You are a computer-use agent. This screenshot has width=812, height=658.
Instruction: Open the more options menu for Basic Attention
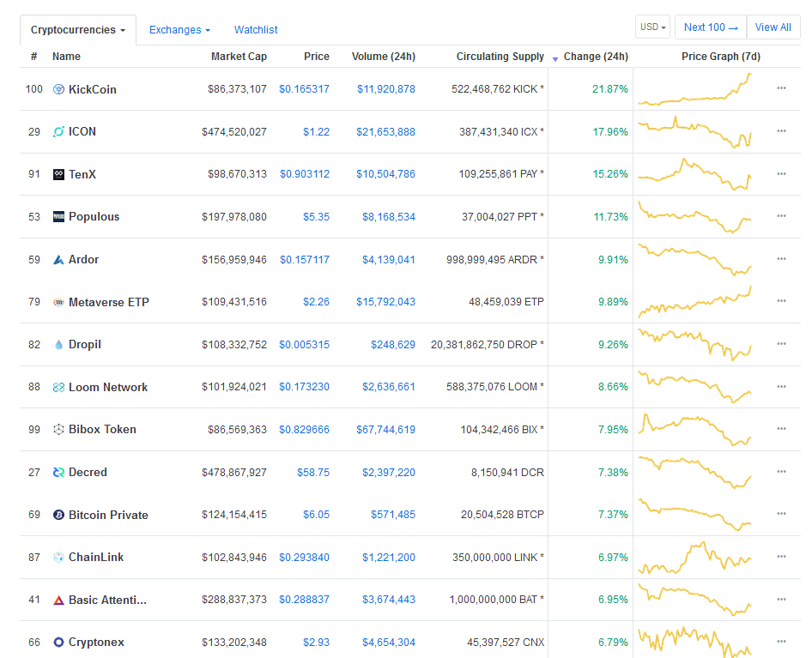coord(781,600)
